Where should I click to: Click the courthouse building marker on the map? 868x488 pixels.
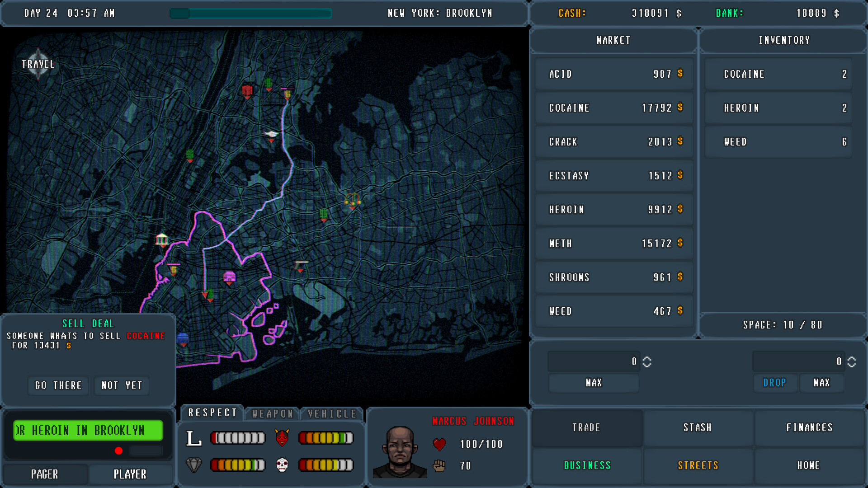pos(161,240)
